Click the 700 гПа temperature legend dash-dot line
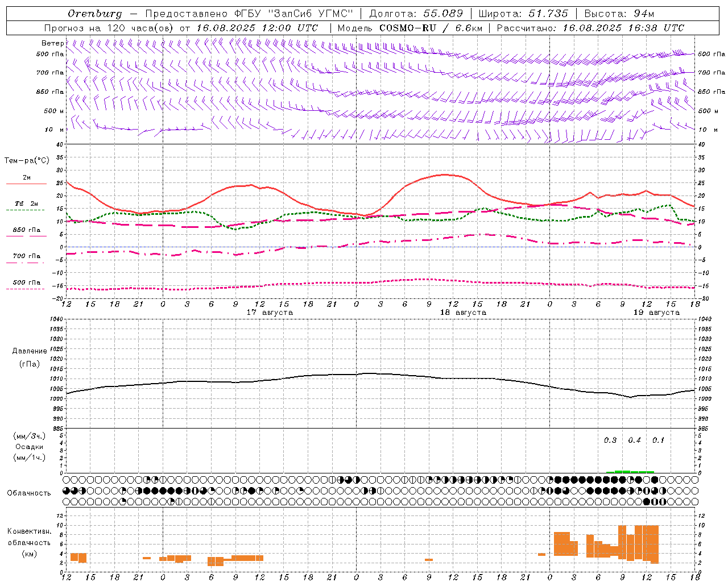Image resolution: width=728 pixels, height=582 pixels. pos(26,263)
